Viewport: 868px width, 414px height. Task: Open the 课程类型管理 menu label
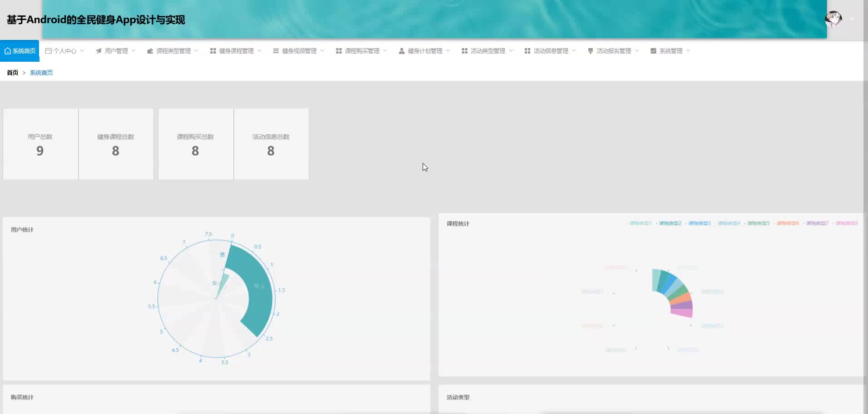click(x=173, y=51)
